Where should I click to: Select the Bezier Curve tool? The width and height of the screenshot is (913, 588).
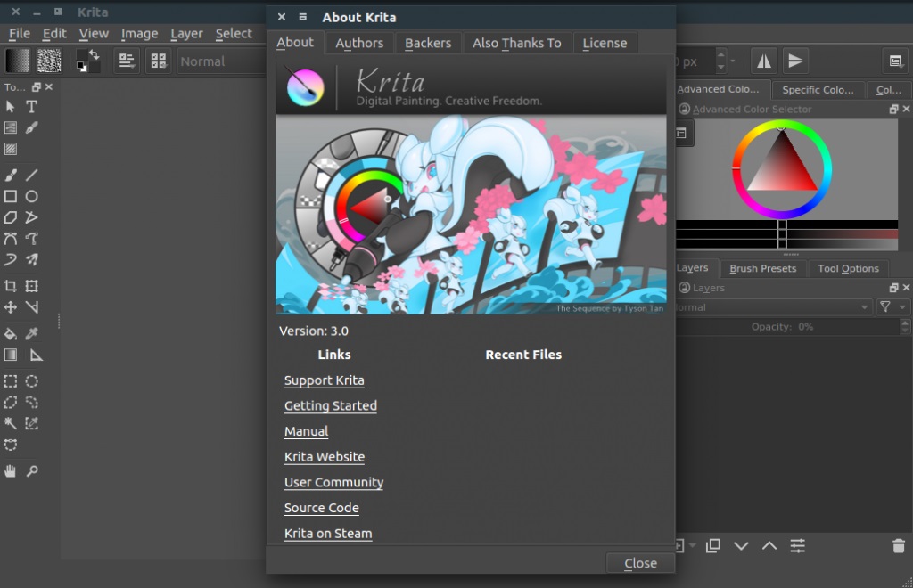(11, 239)
